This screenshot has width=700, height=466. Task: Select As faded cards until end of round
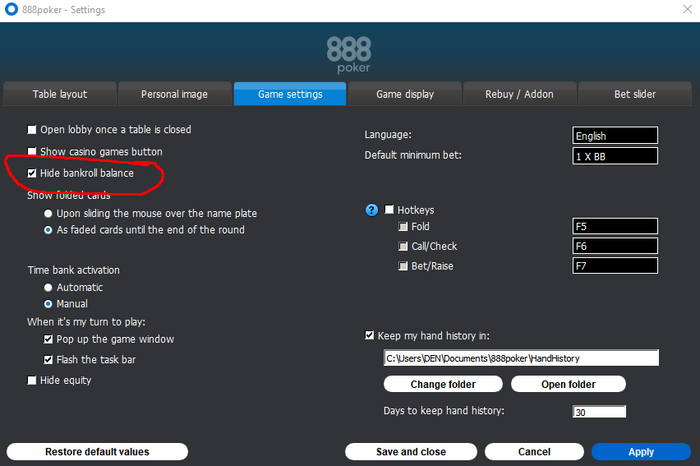coord(48,230)
